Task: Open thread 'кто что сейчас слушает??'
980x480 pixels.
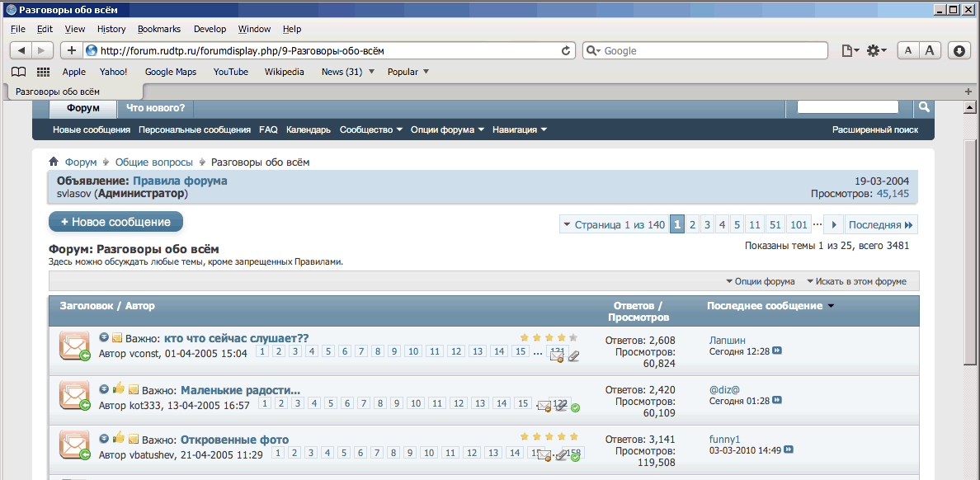Action: (236, 338)
